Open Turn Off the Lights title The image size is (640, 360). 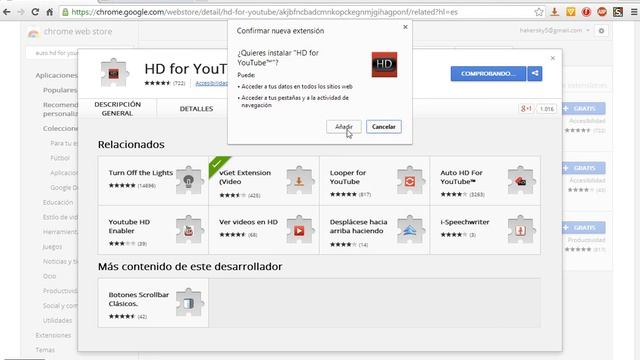point(141,173)
